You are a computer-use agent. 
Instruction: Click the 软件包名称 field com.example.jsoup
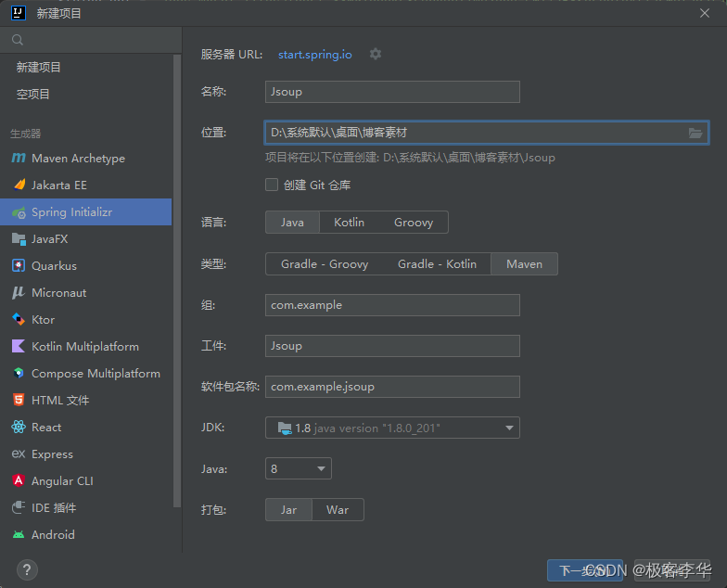(392, 387)
